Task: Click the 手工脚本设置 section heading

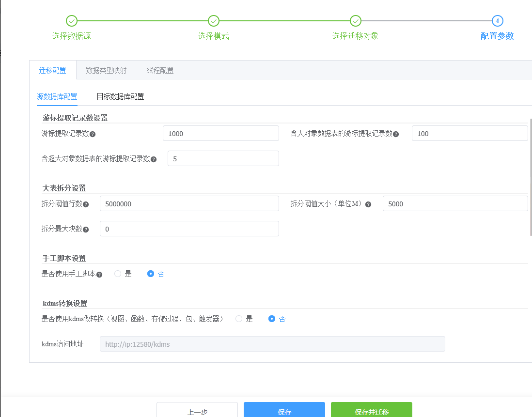Action: point(64,258)
